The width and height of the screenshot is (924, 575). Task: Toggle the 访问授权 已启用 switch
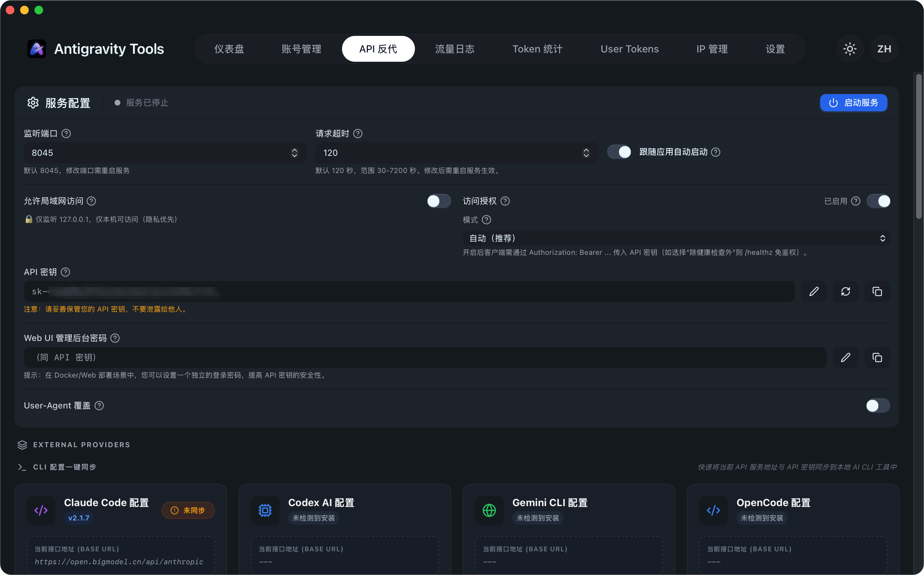click(x=878, y=201)
